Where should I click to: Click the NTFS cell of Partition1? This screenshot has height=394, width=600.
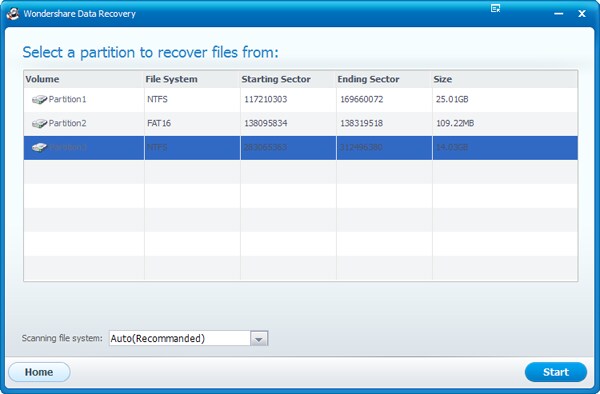click(x=157, y=99)
